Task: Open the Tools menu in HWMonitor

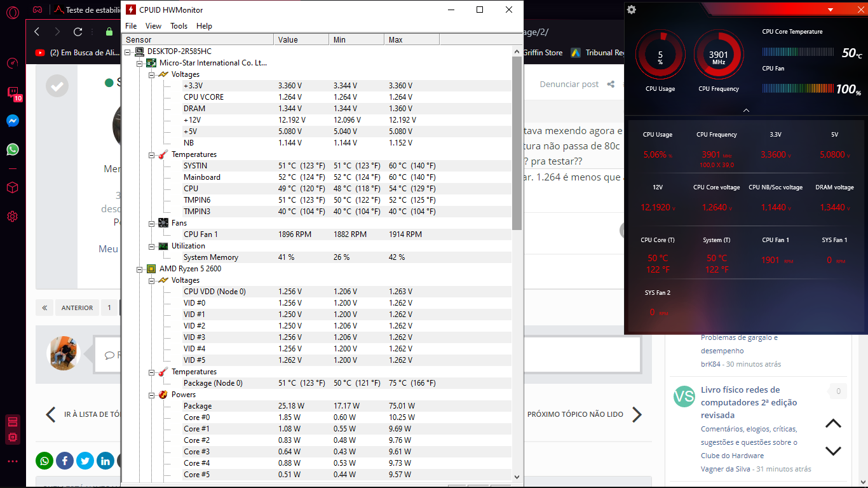Action: (x=179, y=26)
